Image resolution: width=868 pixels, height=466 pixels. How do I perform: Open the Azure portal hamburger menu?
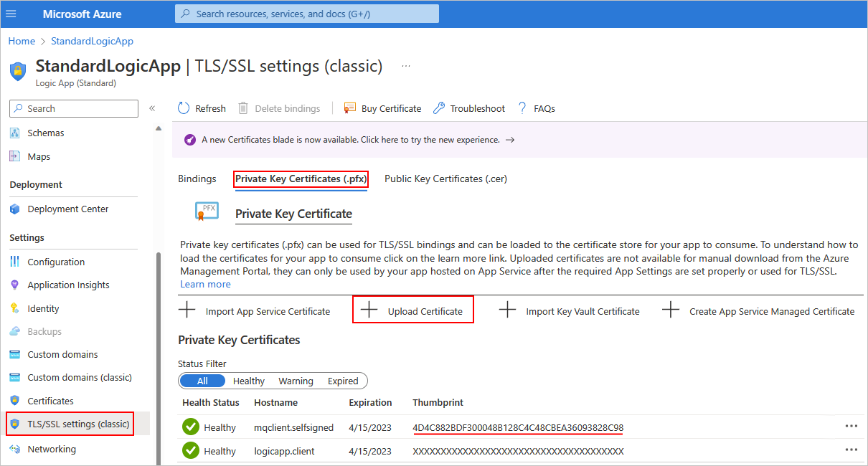(x=11, y=14)
